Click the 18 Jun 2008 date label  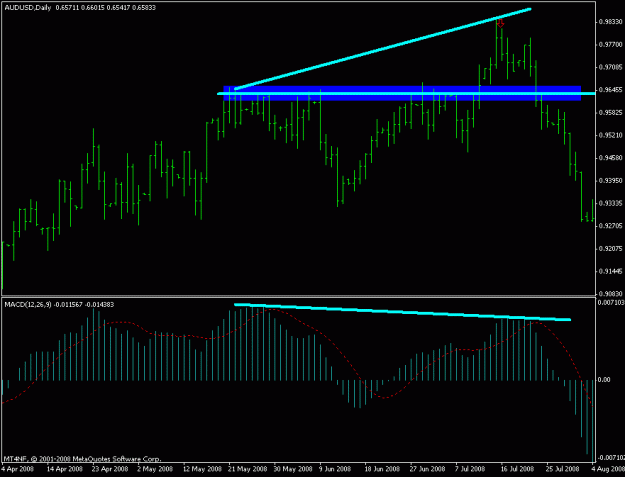coord(383,469)
